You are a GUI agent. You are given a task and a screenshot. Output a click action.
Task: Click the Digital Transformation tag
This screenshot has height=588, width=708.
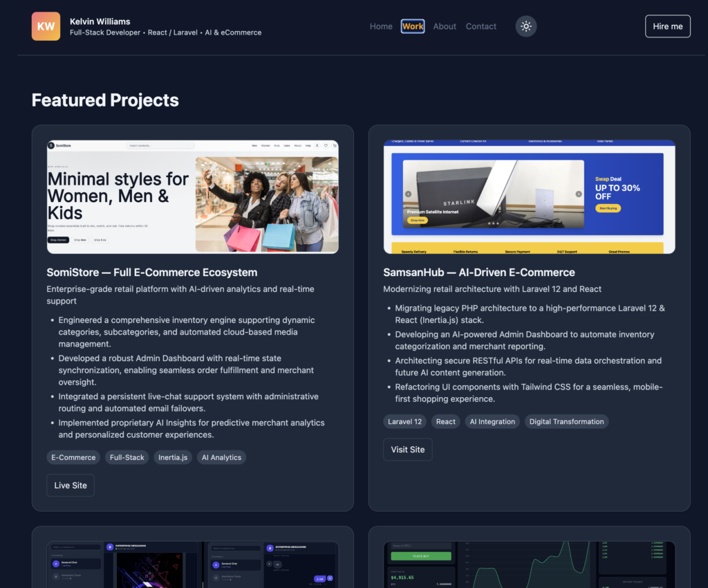pos(566,421)
